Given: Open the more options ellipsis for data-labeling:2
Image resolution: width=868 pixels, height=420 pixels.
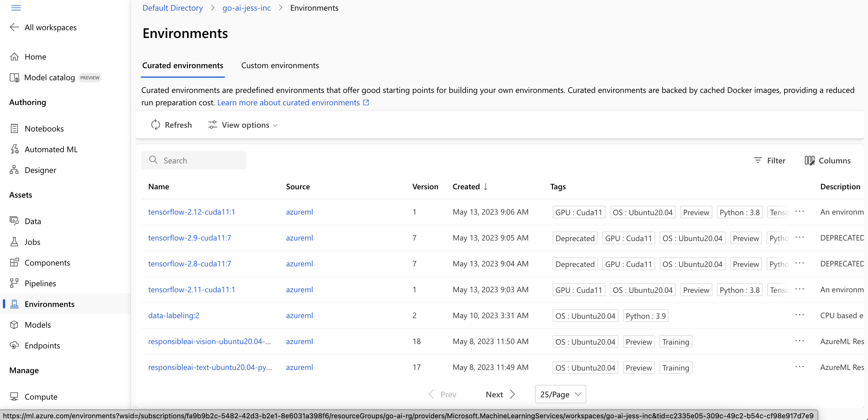Looking at the screenshot, I should [x=799, y=315].
